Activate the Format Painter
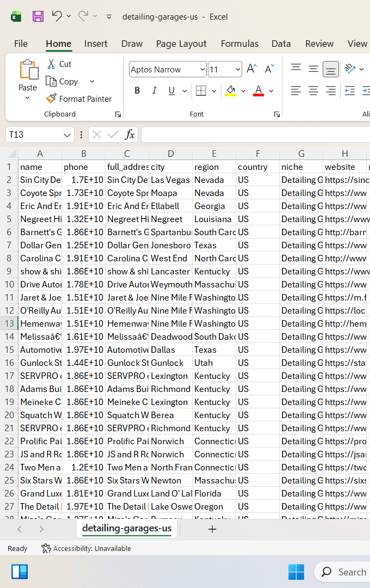Viewport: 370px width, 588px height. (x=79, y=99)
